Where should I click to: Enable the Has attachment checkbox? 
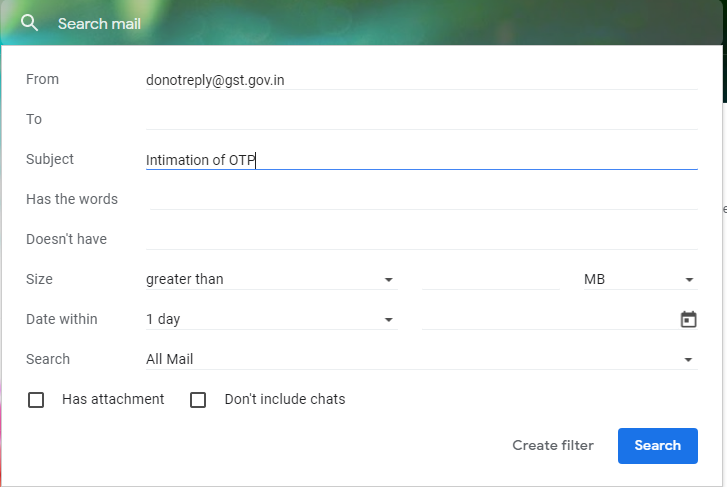[36, 400]
